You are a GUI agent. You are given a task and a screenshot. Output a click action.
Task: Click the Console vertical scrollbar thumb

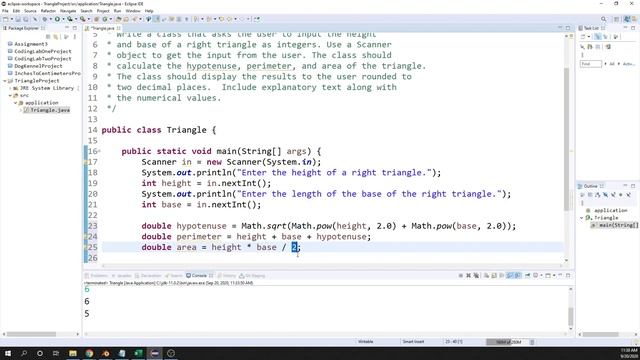[571, 316]
